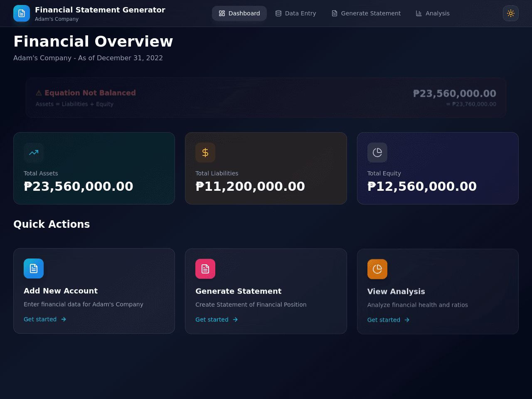Click Get started under Generate Statement card
Image resolution: width=532 pixels, height=399 pixels.
point(217,320)
